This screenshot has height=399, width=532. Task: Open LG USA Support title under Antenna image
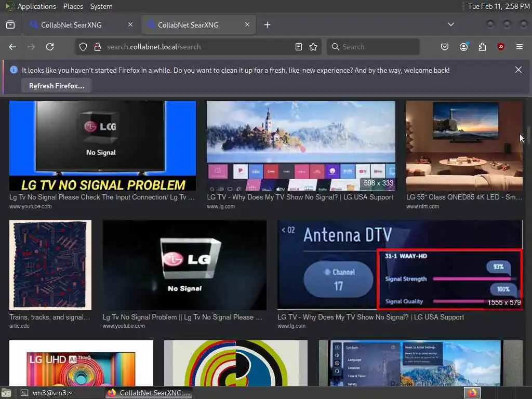point(371,317)
